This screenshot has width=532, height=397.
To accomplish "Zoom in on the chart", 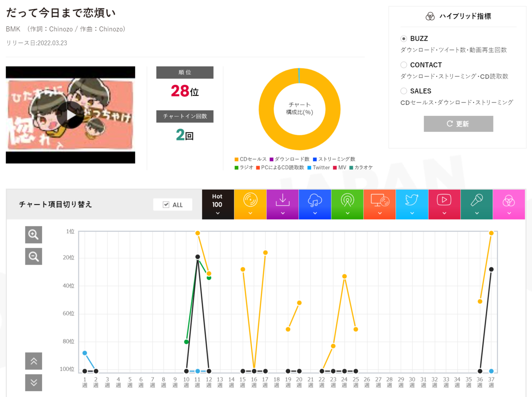I will click(x=34, y=235).
